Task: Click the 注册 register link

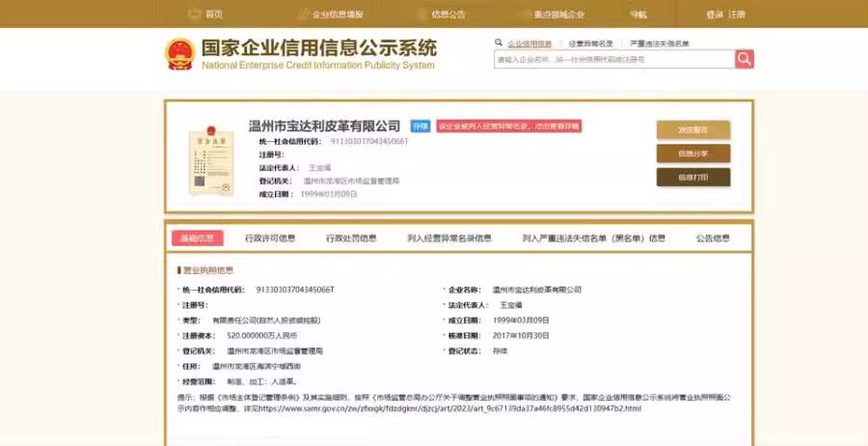Action: click(737, 14)
